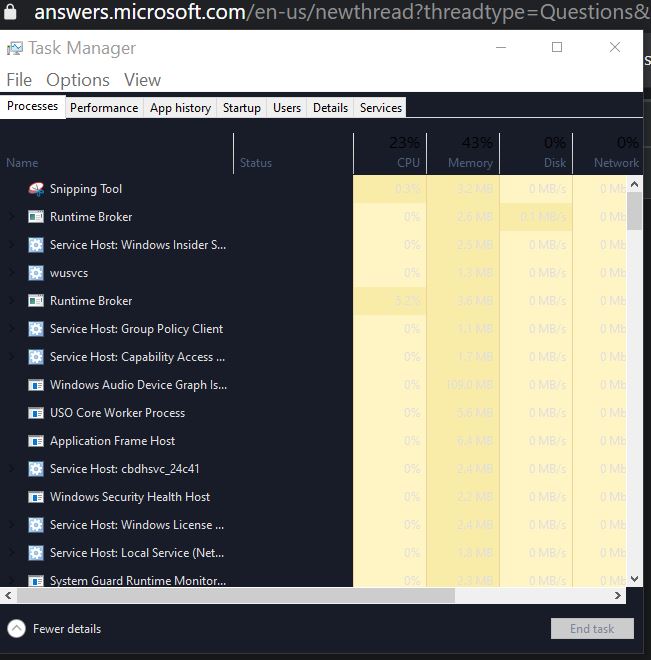Viewport: 651px width, 660px height.
Task: Click the process list scroll-down arrow
Action: (x=635, y=579)
